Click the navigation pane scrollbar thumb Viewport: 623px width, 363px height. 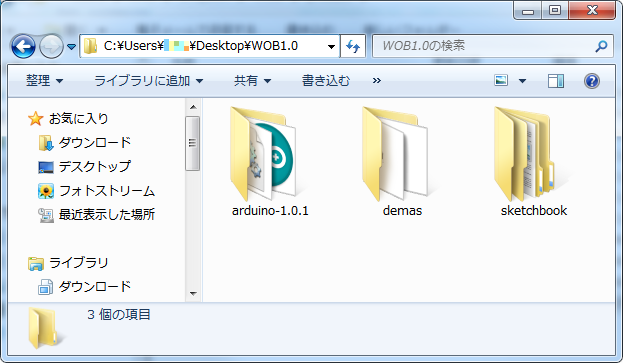[193, 143]
